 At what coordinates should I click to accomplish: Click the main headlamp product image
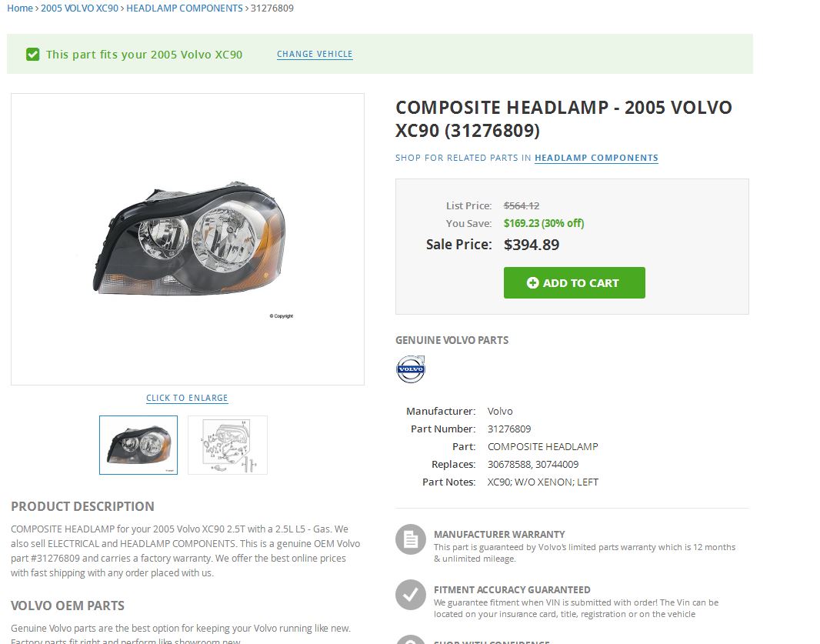tap(188, 239)
